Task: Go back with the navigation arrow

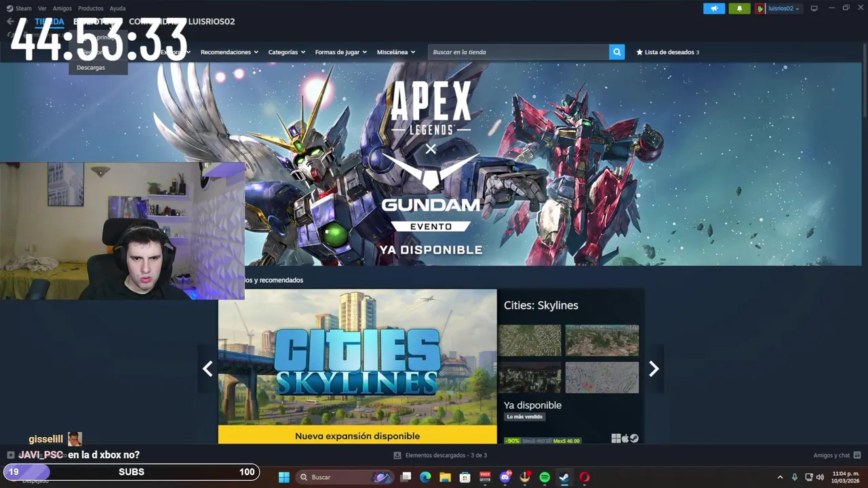Action: point(10,22)
